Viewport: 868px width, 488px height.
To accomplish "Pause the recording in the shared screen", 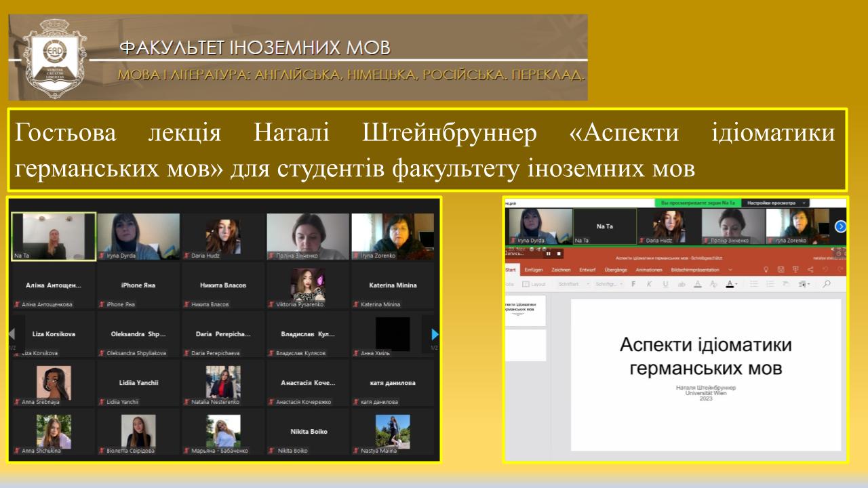I will tap(549, 253).
